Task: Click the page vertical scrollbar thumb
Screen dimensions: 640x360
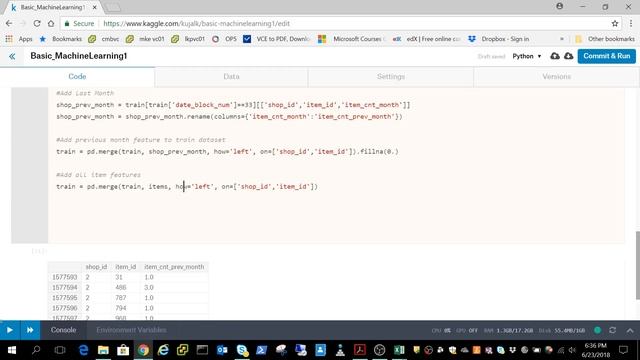Action: [638, 265]
